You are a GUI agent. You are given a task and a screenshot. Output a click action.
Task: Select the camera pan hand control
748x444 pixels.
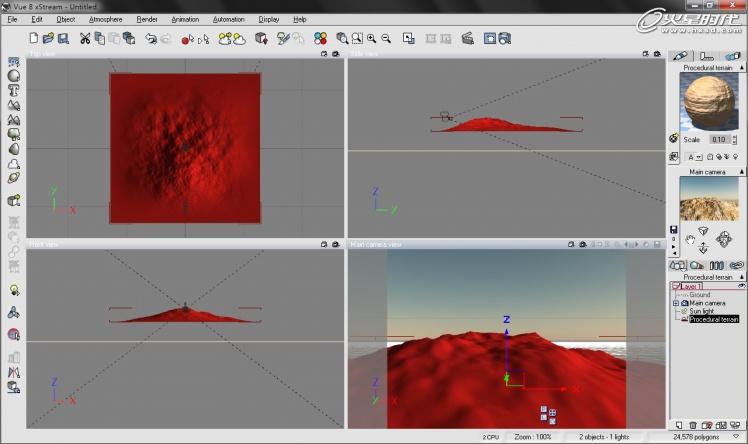coord(690,240)
